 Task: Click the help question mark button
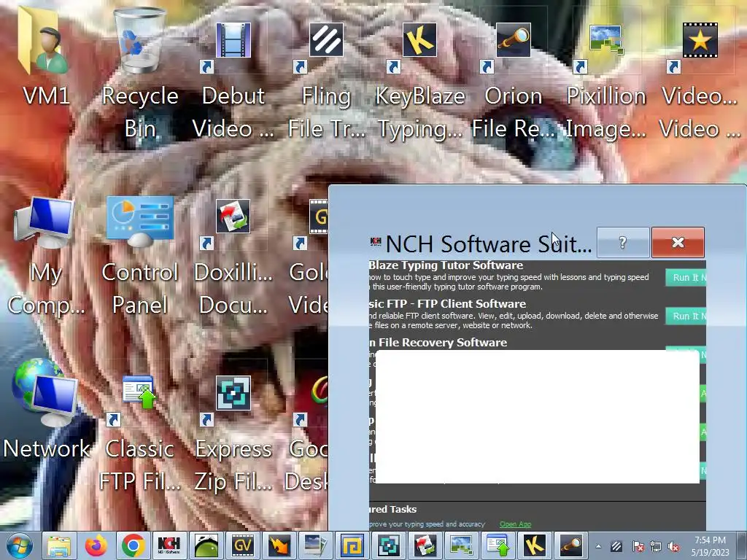coord(623,243)
